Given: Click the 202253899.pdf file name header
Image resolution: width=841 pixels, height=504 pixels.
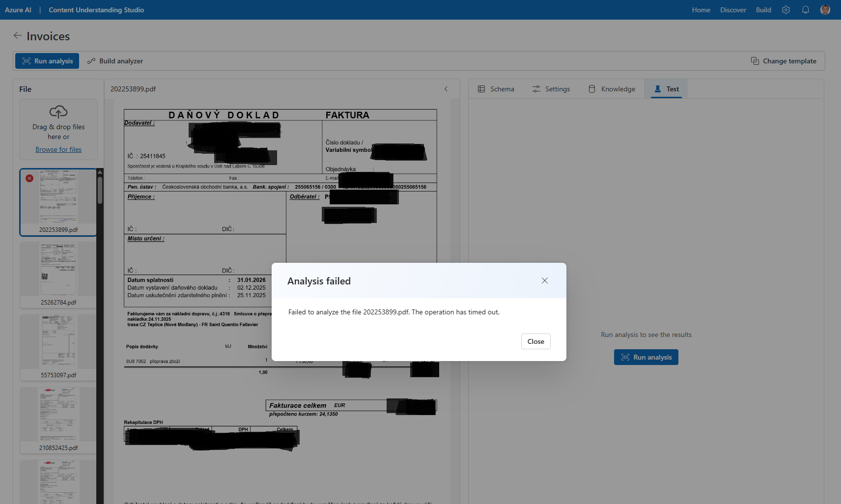Looking at the screenshot, I should click(133, 89).
